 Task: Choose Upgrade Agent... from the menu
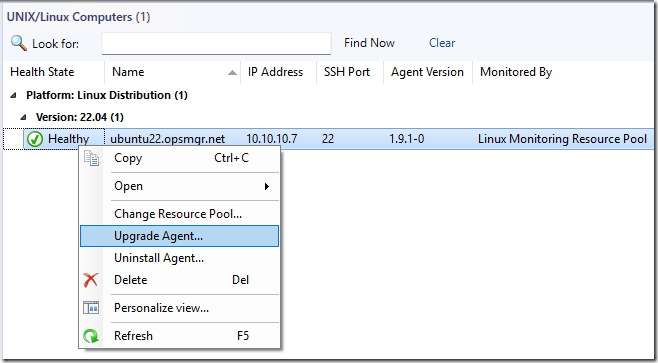click(x=180, y=236)
